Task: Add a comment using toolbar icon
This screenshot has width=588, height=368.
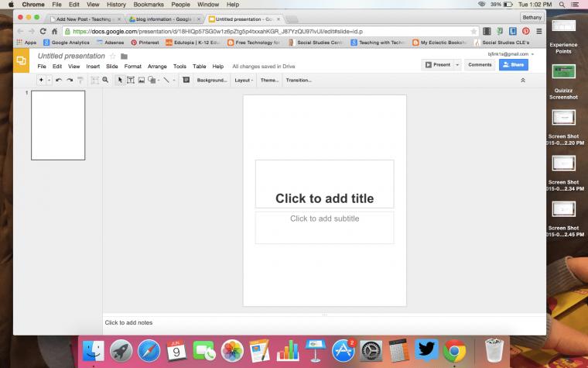Action: point(186,80)
